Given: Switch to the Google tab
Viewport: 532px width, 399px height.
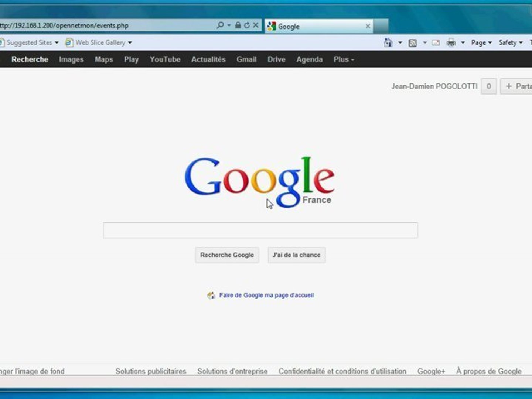Looking at the screenshot, I should [x=319, y=26].
